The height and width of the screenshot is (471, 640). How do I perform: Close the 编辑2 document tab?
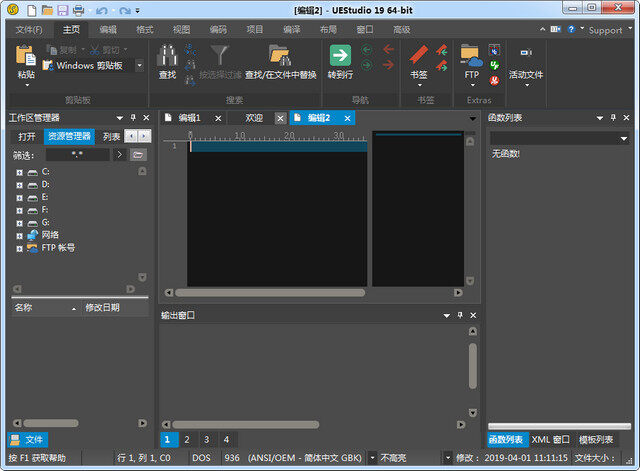(x=347, y=118)
